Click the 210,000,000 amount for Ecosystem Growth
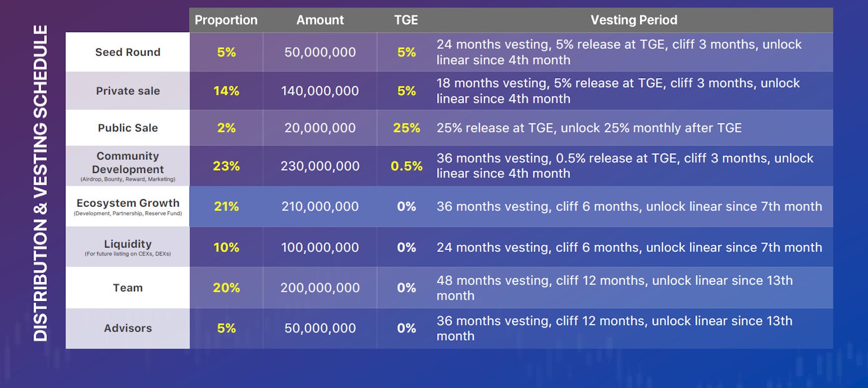Screen dimensions: 868x388 320,206
